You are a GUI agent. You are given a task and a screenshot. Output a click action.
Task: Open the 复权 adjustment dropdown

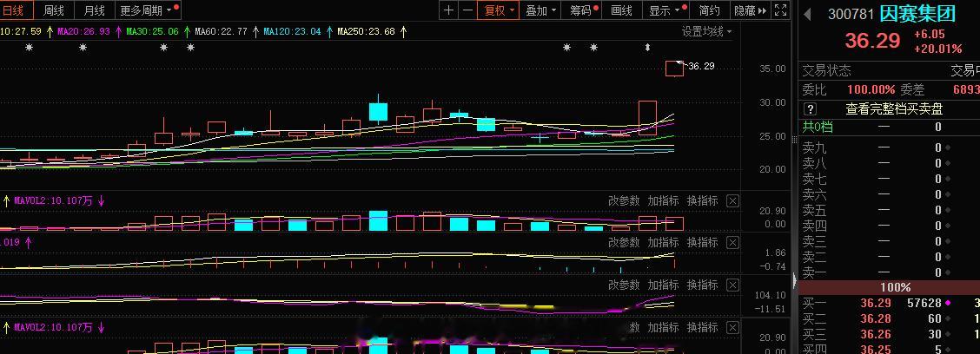point(498,10)
